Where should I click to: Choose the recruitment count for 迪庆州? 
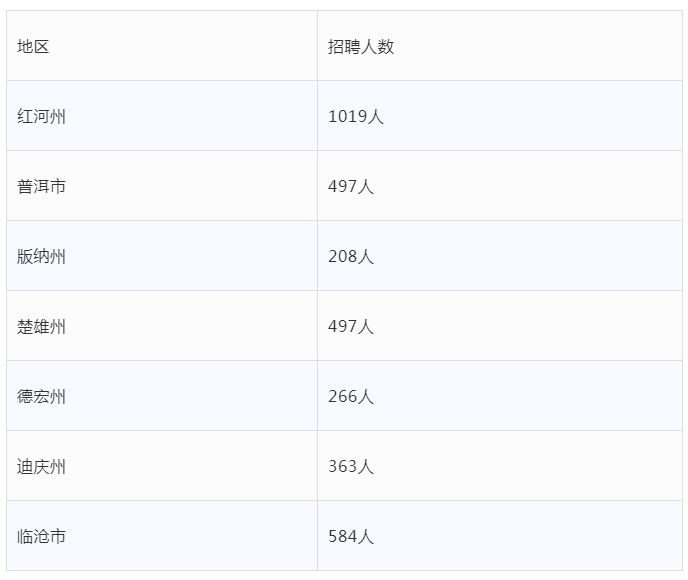coord(350,467)
